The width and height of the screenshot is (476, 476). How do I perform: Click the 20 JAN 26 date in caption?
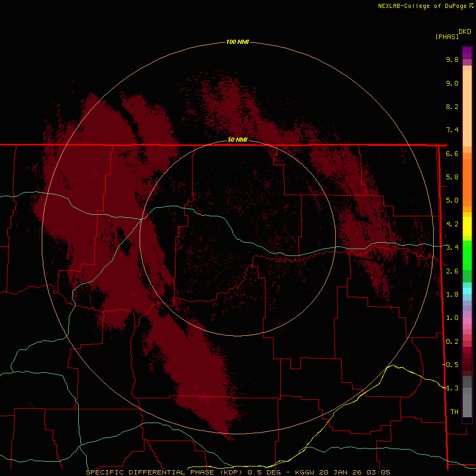pyautogui.click(x=341, y=472)
